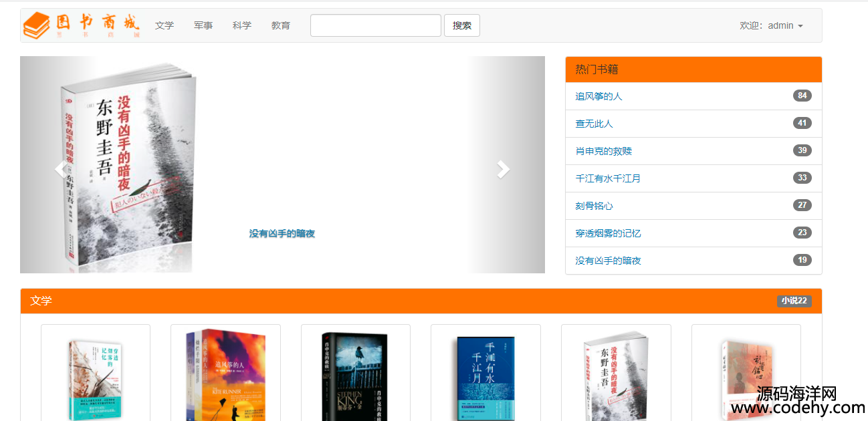
Task: Open the 追风筝的人 Kite Runner cover thumbnail
Action: click(x=225, y=374)
